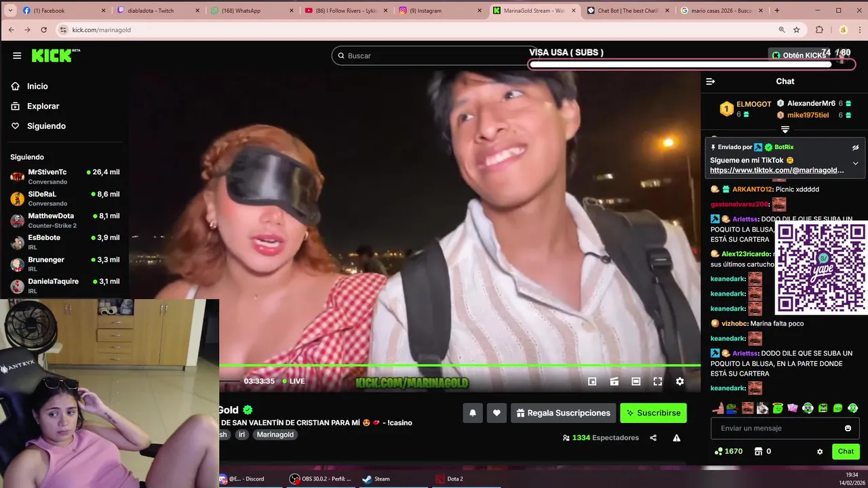The image size is (868, 488).
Task: Open the TikTok link in pinned message
Action: coord(776,170)
